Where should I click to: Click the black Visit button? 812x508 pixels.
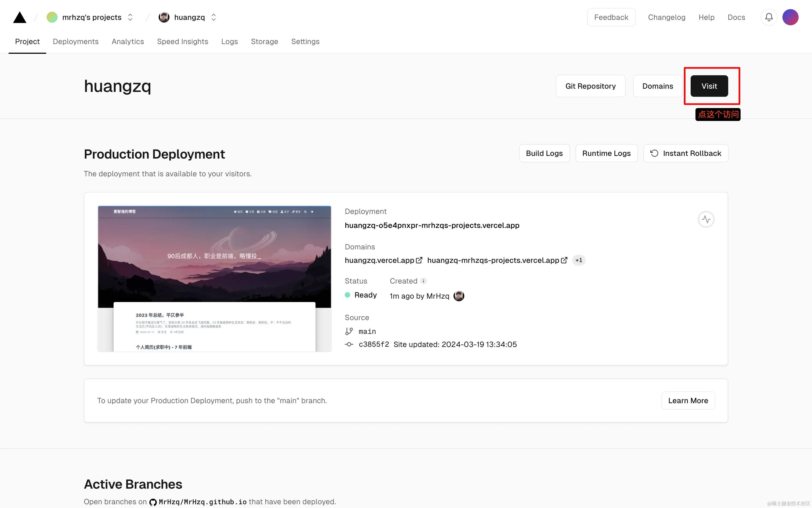tap(709, 86)
